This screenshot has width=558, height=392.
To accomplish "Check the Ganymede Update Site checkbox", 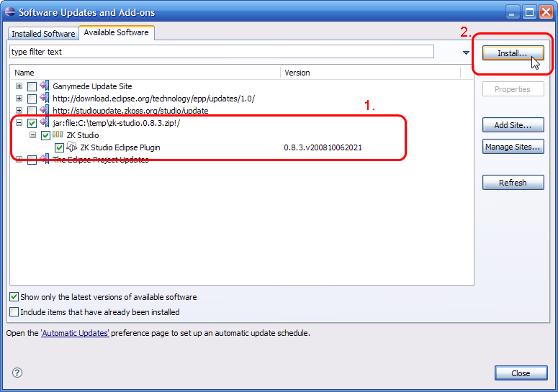I will (32, 86).
